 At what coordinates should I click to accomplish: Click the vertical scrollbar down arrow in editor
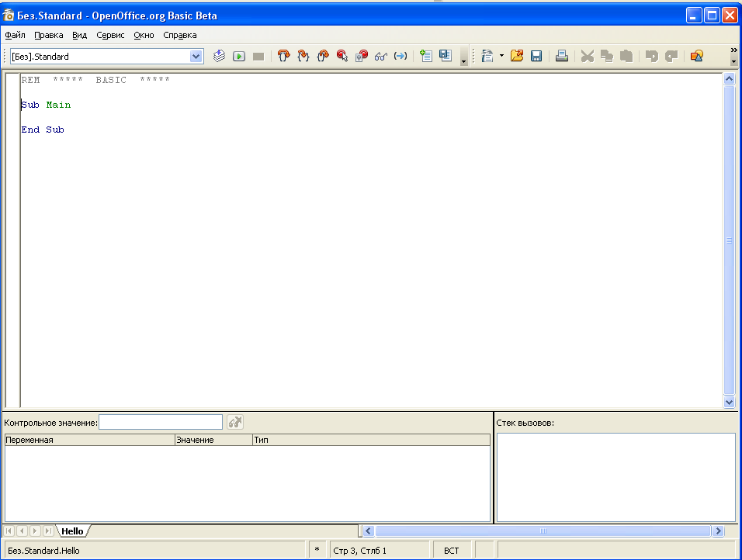(730, 402)
